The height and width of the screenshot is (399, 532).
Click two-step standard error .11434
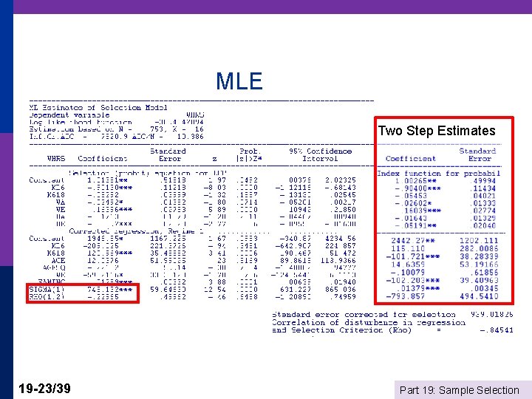point(482,188)
